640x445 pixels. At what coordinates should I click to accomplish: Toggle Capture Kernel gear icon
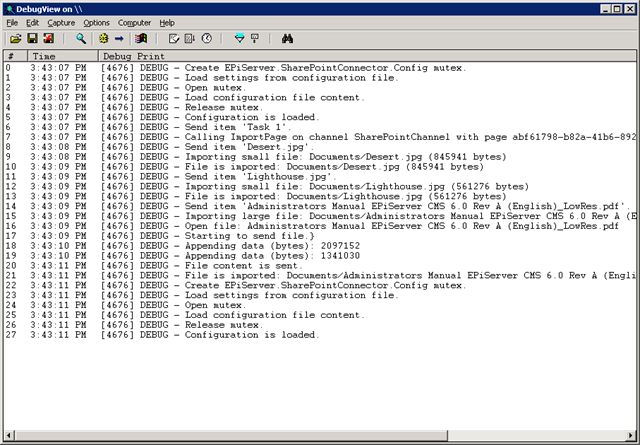[x=103, y=38]
